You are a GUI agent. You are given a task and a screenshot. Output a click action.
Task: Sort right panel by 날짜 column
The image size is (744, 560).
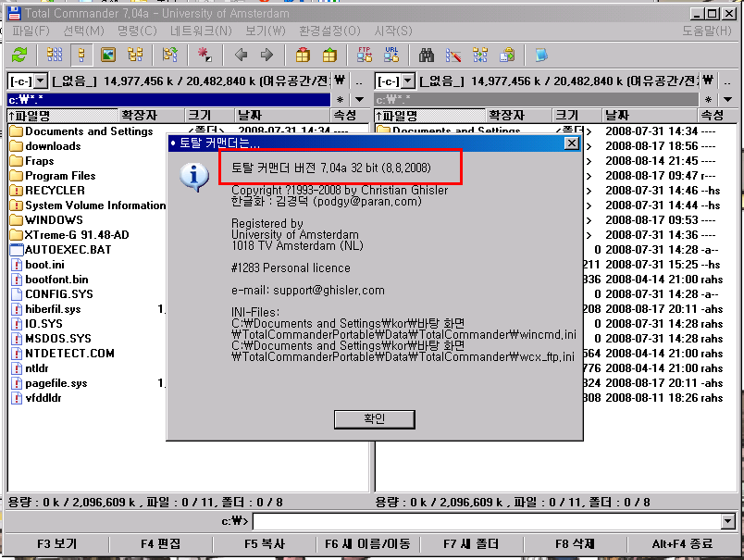[651, 116]
